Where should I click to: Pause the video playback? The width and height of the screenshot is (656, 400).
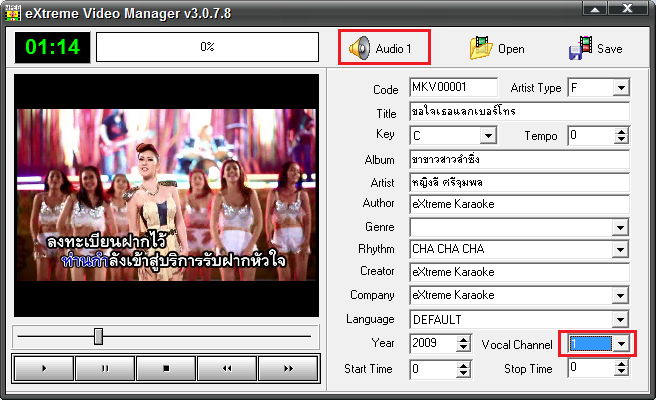(105, 368)
